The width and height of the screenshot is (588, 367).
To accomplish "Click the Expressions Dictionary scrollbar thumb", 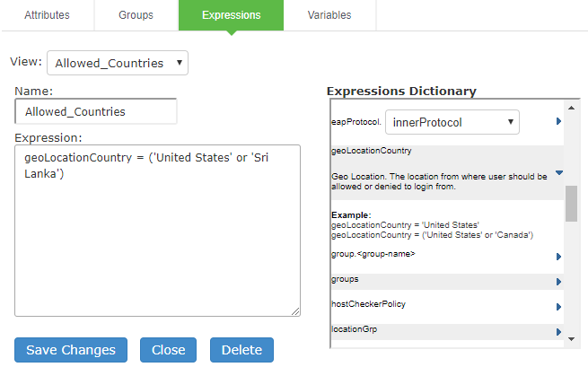I will click(x=571, y=204).
